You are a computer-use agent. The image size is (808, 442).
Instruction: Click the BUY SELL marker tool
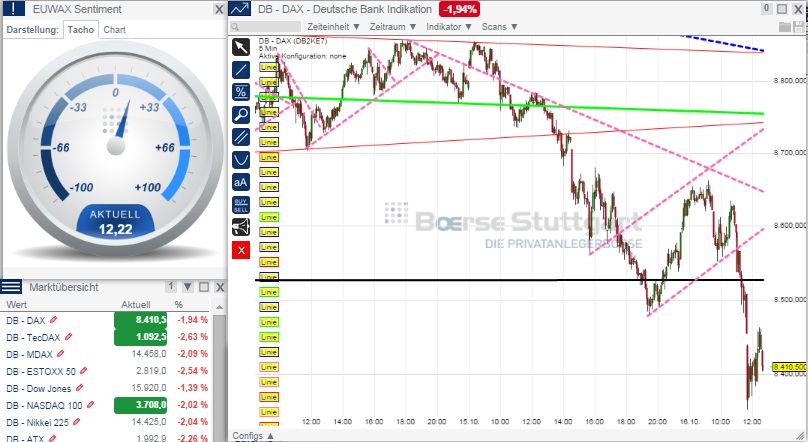pos(241,205)
